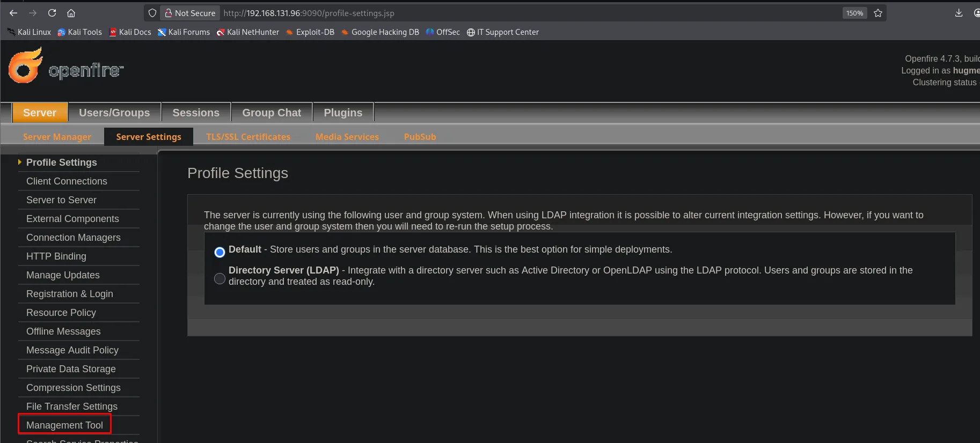Screen dimensions: 980x443
Task: Open External Components settings
Action: 72,219
